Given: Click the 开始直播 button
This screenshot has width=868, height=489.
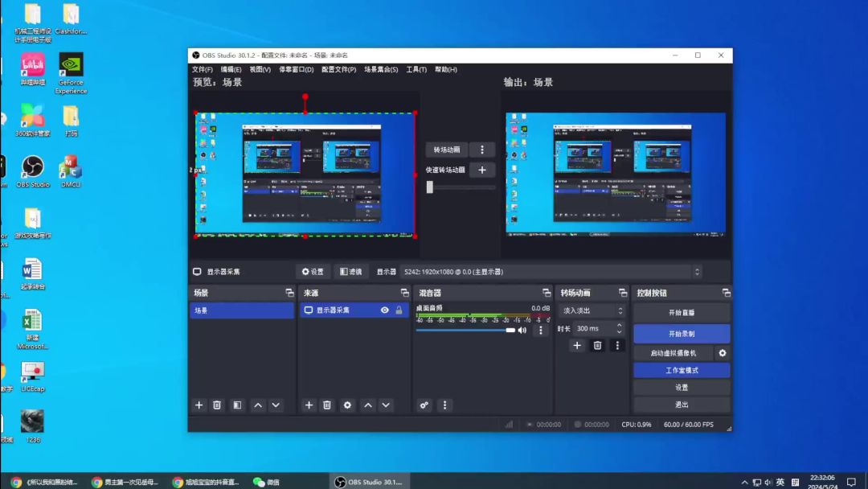Looking at the screenshot, I should (682, 313).
